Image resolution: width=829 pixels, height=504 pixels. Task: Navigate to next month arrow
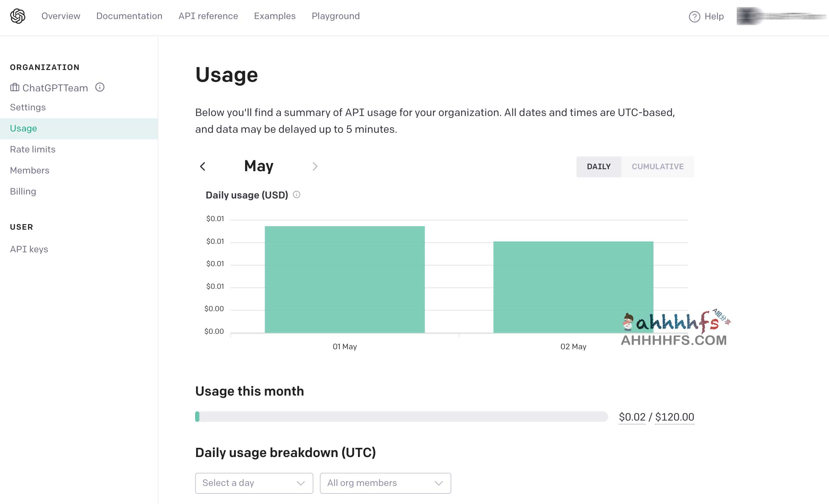click(x=314, y=167)
